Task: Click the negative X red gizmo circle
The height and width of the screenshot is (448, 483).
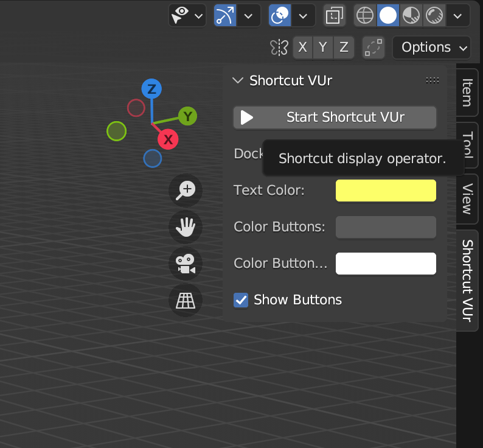Action: pos(136,108)
